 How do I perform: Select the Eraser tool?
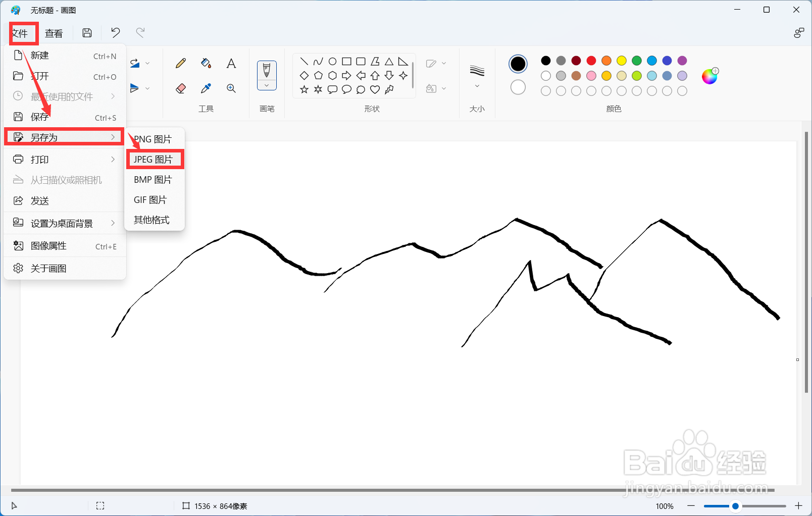coord(181,88)
